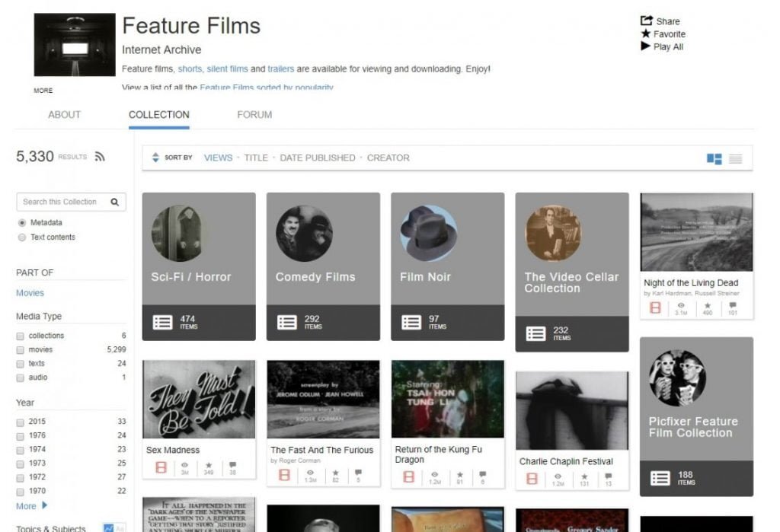Open the Fast And The Furious thumbnail
The width and height of the screenshot is (780, 532).
click(323, 400)
